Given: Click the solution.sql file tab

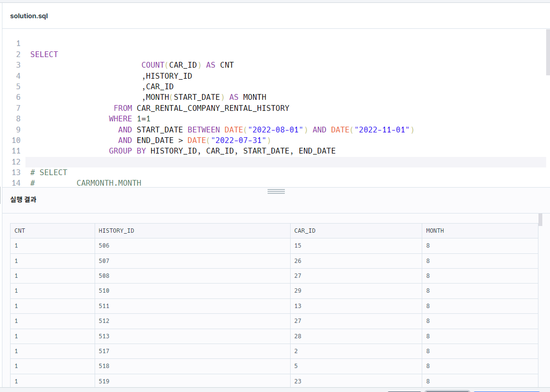Looking at the screenshot, I should coord(29,16).
